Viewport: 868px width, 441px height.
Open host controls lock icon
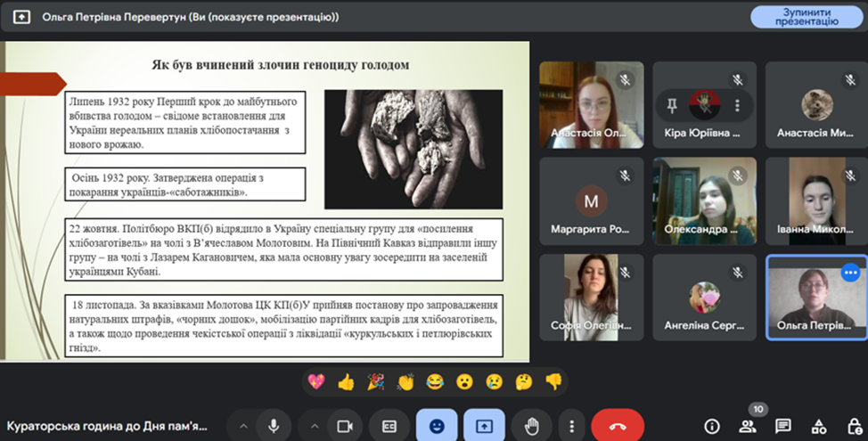click(x=854, y=426)
